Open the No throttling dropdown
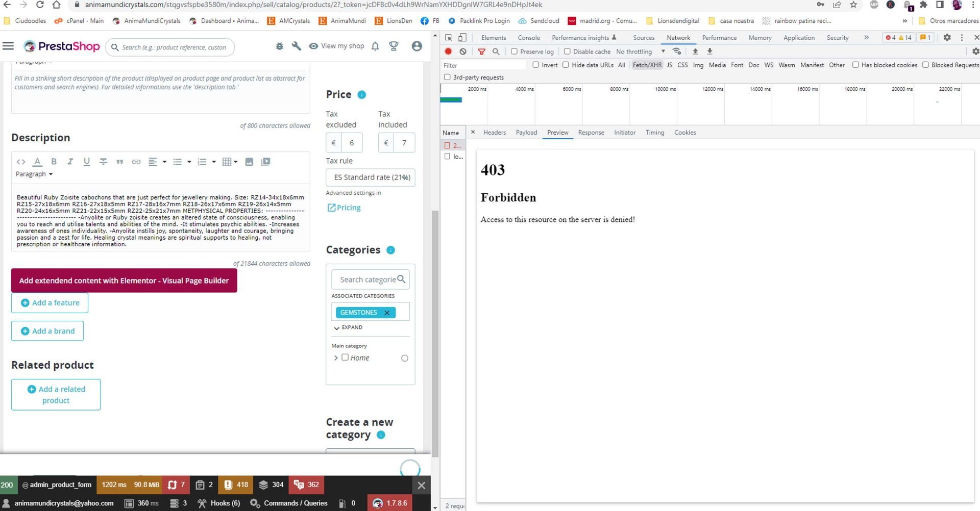 click(641, 51)
